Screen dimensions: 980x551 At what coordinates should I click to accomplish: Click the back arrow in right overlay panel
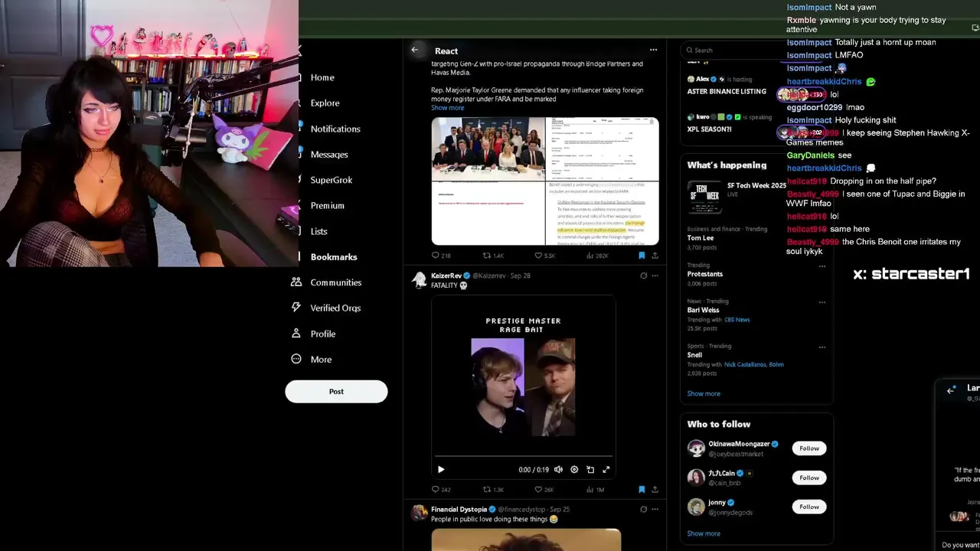tap(951, 390)
